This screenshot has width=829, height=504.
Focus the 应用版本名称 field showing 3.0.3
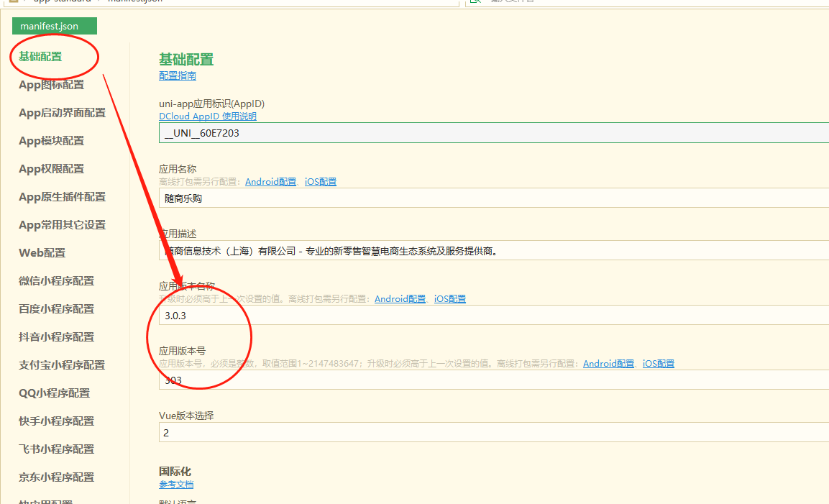pyautogui.click(x=493, y=316)
